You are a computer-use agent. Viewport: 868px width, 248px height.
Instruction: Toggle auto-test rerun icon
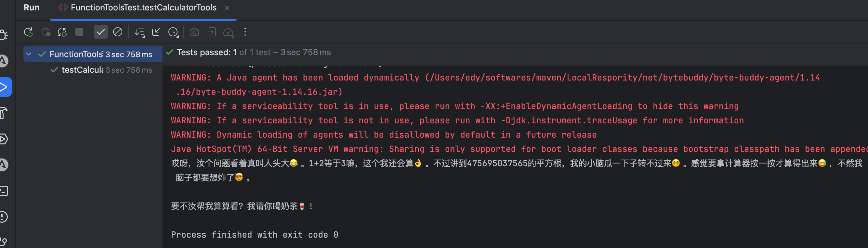[x=62, y=32]
